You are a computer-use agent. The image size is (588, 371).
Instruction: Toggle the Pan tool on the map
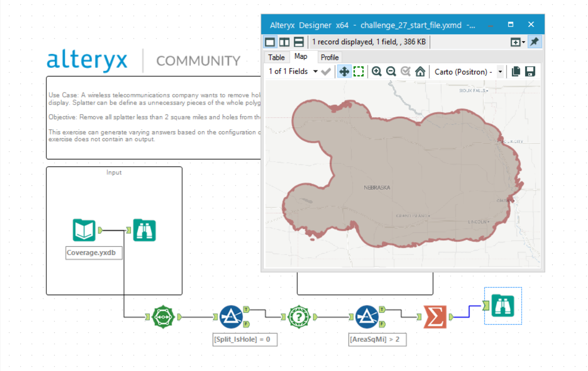click(345, 71)
